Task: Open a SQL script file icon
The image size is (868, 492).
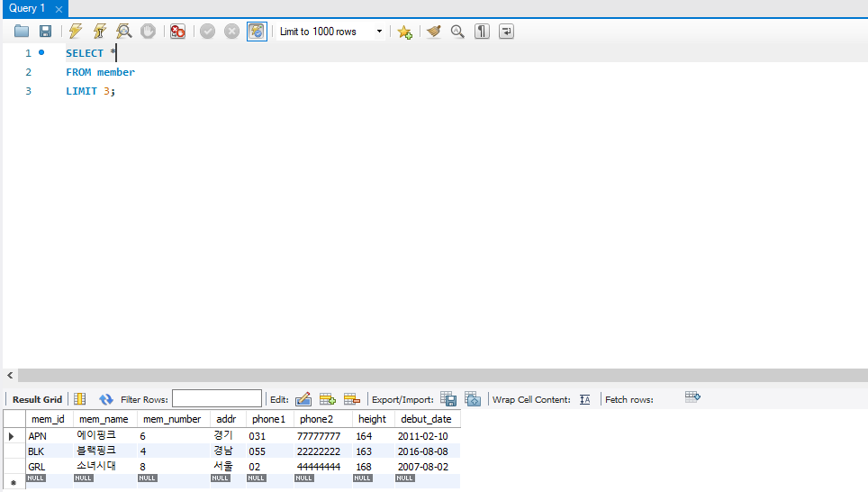Action: pyautogui.click(x=22, y=32)
